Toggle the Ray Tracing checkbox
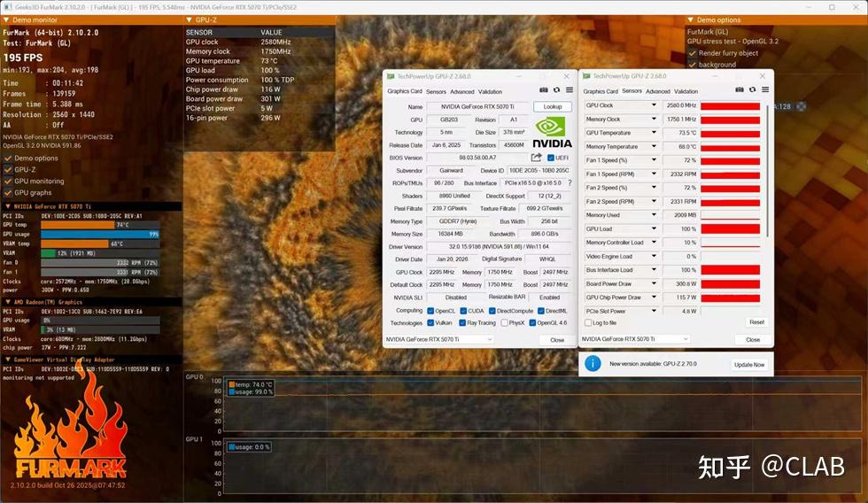This screenshot has width=868, height=503. coord(462,322)
